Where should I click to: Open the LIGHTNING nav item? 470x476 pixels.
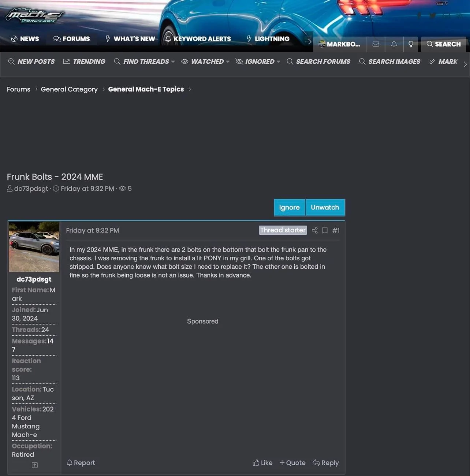[268, 39]
